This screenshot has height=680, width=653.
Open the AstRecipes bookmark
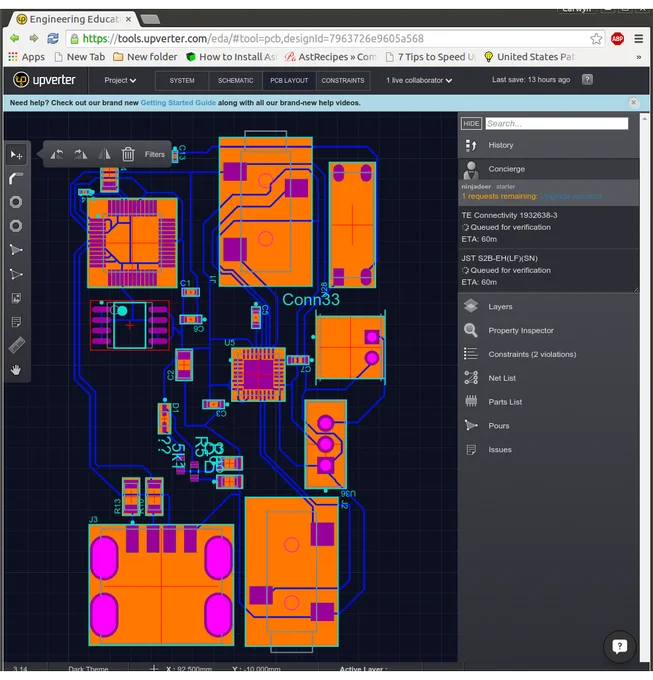(x=330, y=57)
